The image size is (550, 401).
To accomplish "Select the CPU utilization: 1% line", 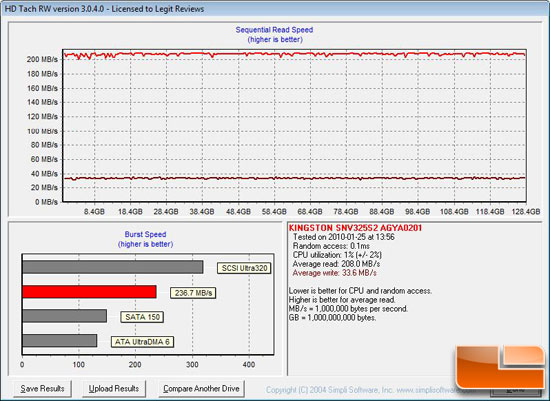I will point(337,255).
